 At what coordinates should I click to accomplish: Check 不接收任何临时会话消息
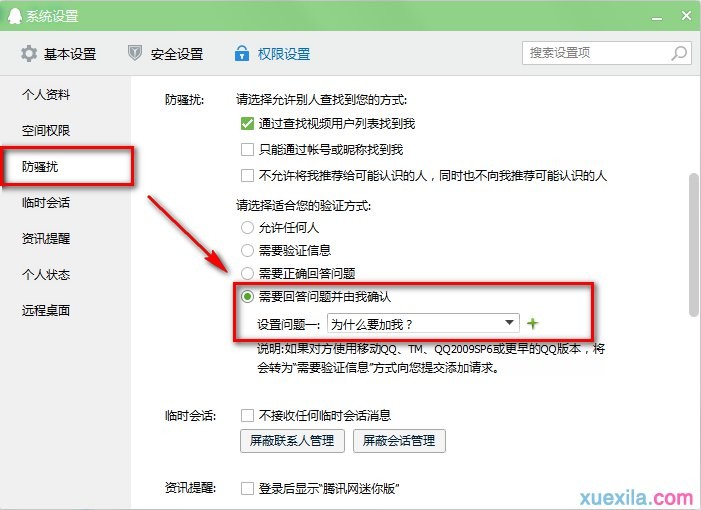[x=248, y=415]
